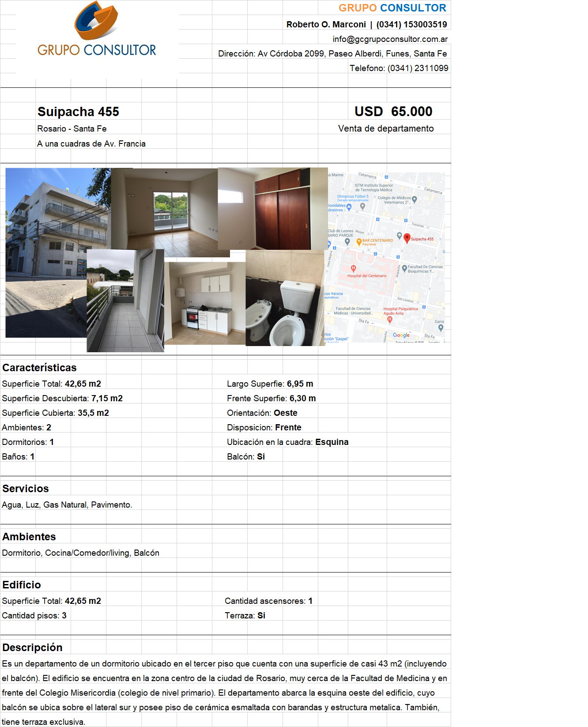This screenshot has width=588, height=727.
Task: Click the info@gcgrupoconsultor.com.ar email address
Action: point(390,39)
